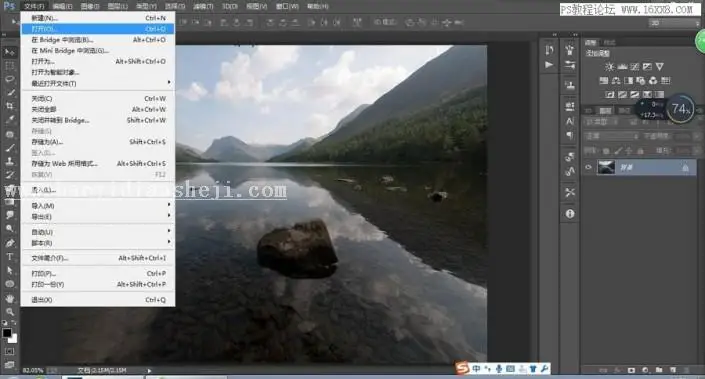Select the Crop tool
The height and width of the screenshot is (379, 705).
point(9,106)
